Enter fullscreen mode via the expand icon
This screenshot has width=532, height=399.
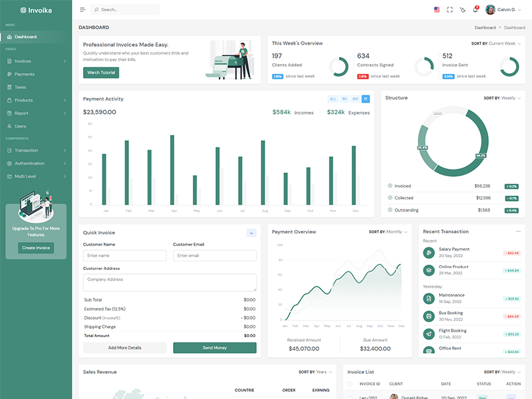tap(450, 10)
